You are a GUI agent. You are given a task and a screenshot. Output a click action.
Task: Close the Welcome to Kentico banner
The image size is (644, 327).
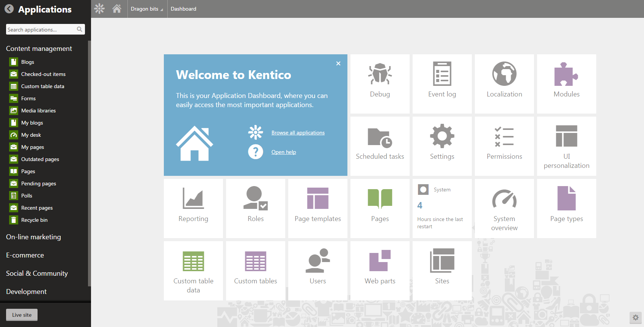(x=338, y=63)
